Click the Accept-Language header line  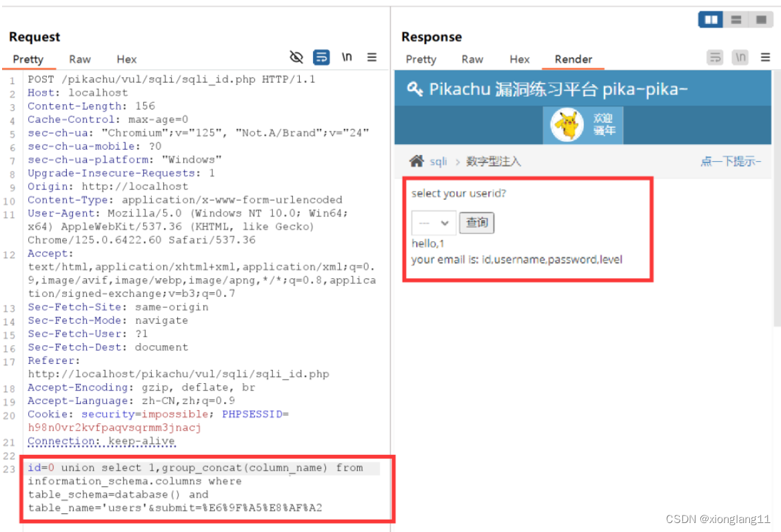coord(132,401)
